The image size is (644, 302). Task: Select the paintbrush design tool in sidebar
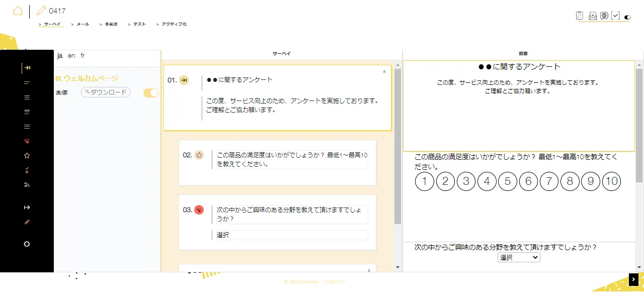pyautogui.click(x=27, y=222)
